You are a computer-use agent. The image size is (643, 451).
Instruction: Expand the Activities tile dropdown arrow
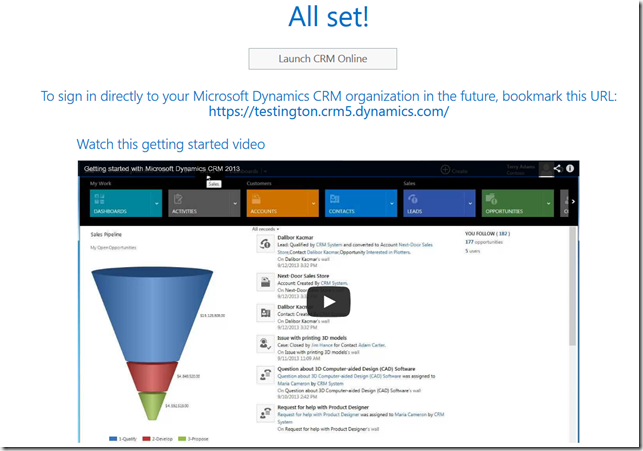(x=235, y=203)
